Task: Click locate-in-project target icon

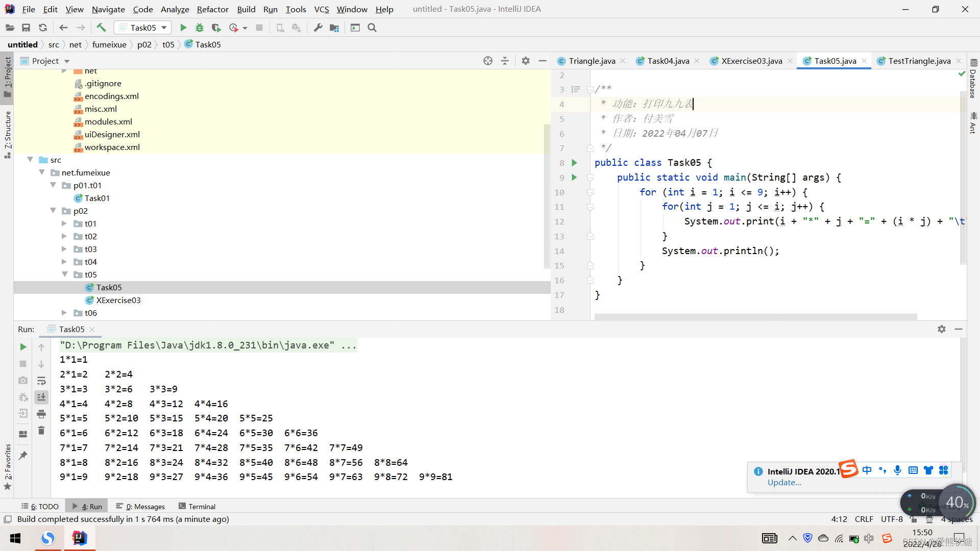Action: point(488,61)
